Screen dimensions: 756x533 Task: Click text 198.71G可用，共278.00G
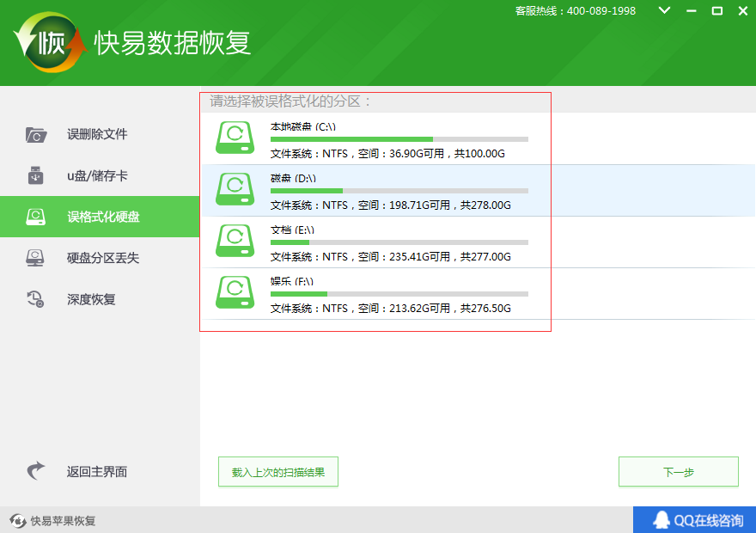(x=450, y=205)
